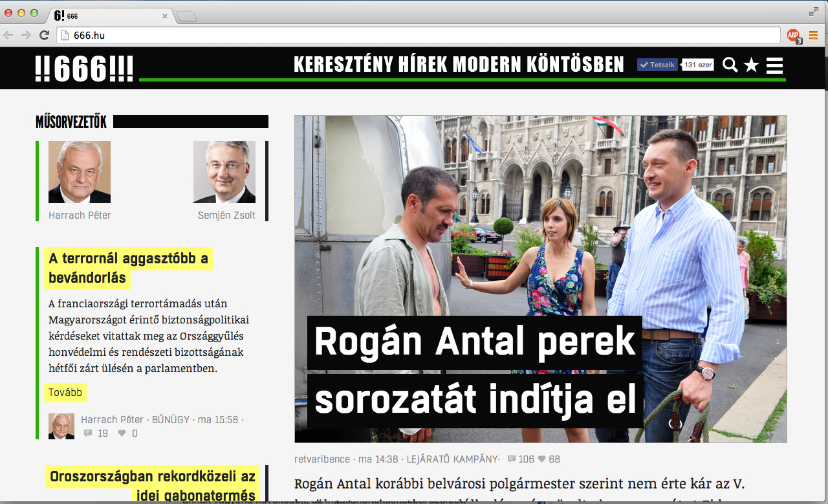Open the site's hamburger menu icon
Image resolution: width=828 pixels, height=504 pixels.
click(x=775, y=65)
